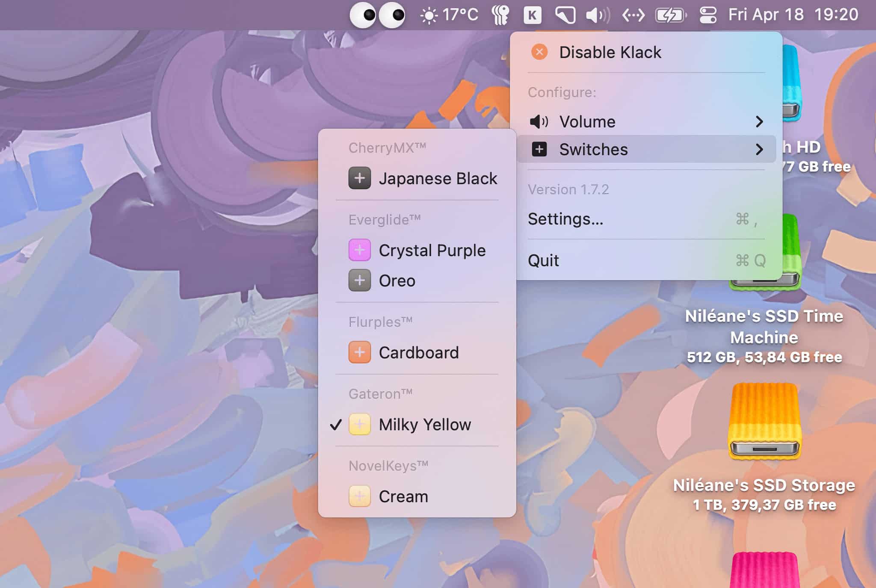Image resolution: width=876 pixels, height=588 pixels.
Task: Click the Fri Apr 18 19:20 clock
Action: (x=793, y=15)
